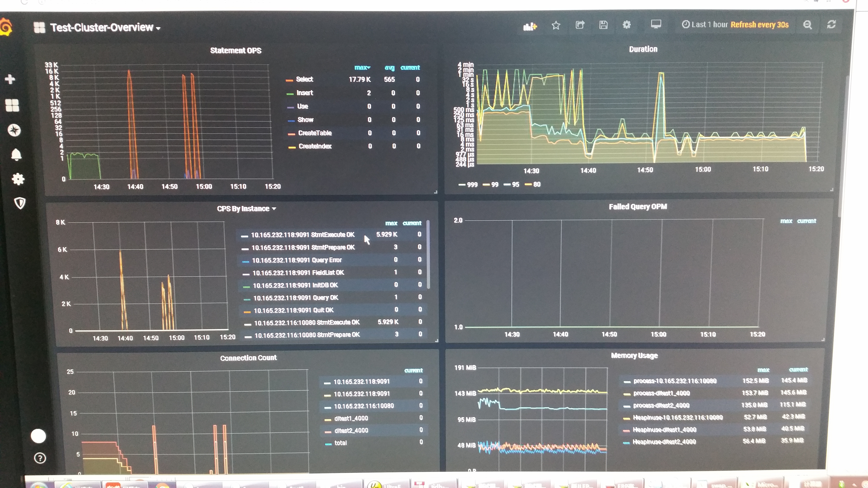868x488 pixels.
Task: Click CPS By Instance legend scrollbar
Action: click(428, 255)
